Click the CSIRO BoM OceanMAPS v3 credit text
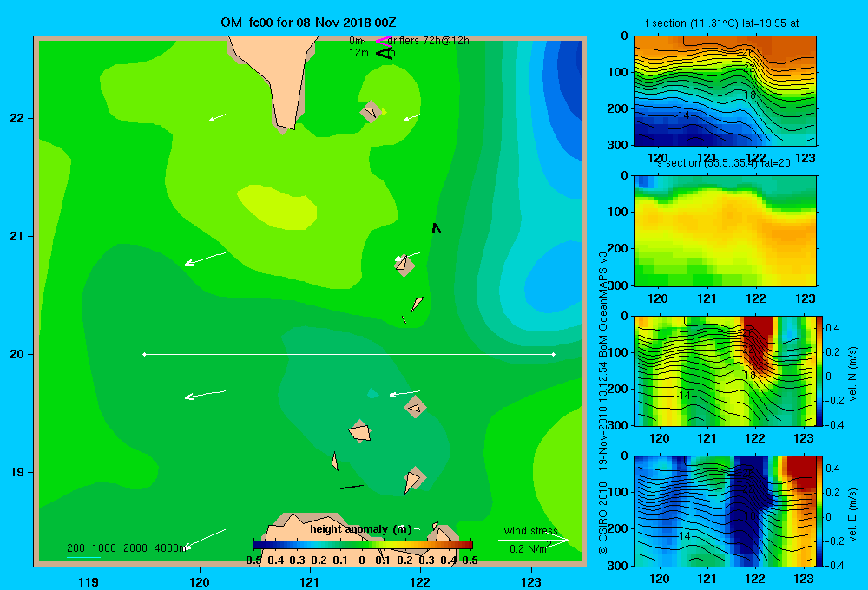This screenshot has width=868, height=590. (603, 403)
